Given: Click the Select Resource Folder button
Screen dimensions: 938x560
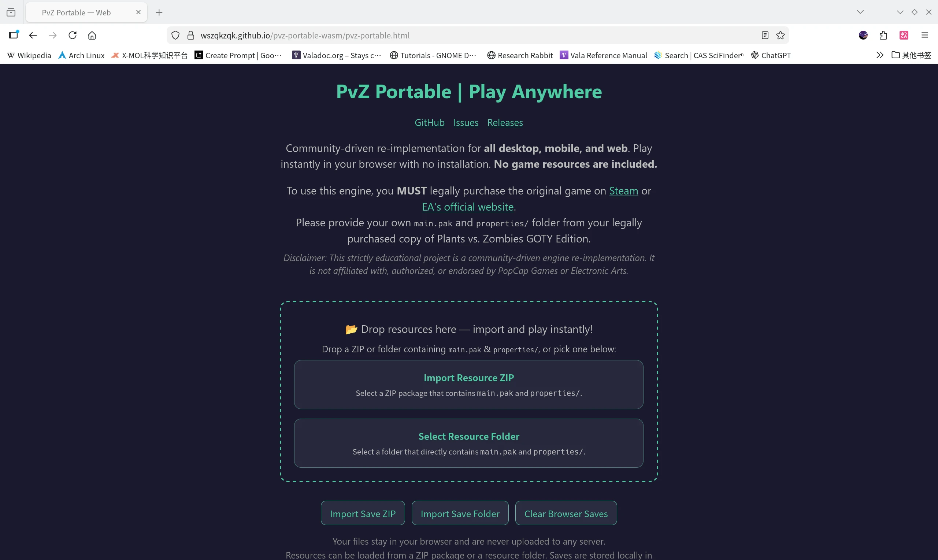Looking at the screenshot, I should [x=468, y=443].
